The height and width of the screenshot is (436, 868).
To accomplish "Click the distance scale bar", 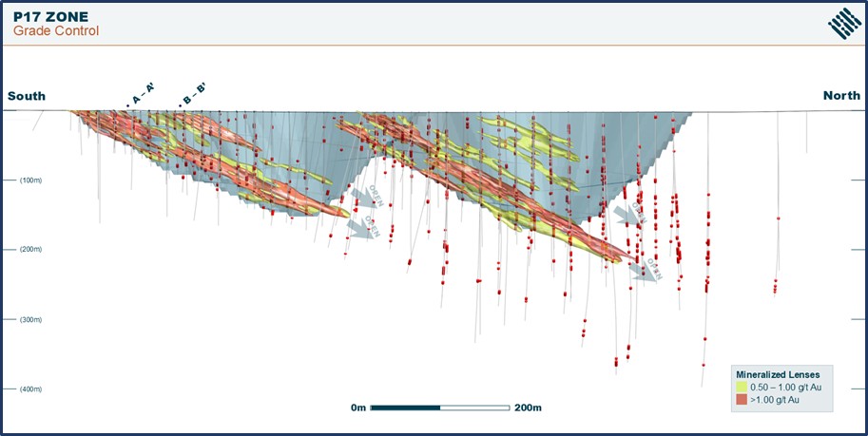I will (x=440, y=408).
